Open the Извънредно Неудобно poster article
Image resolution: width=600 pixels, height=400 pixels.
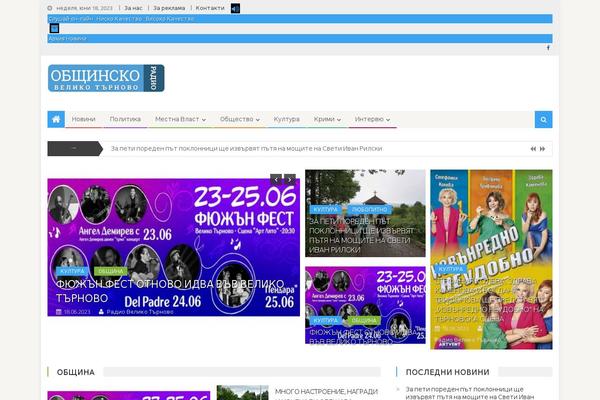tap(491, 259)
